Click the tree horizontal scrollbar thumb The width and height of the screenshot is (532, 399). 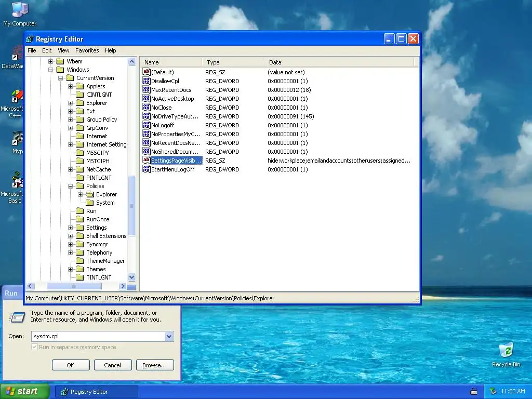coord(74,286)
